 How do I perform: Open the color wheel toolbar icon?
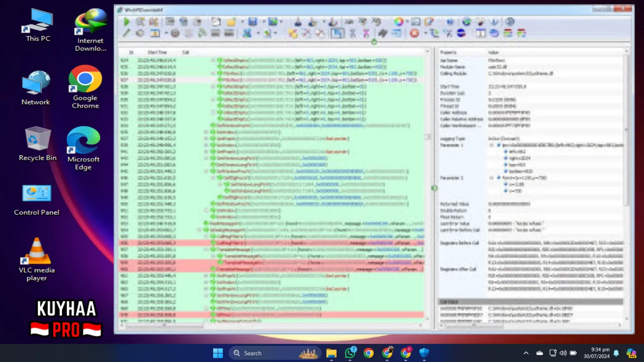pyautogui.click(x=399, y=22)
